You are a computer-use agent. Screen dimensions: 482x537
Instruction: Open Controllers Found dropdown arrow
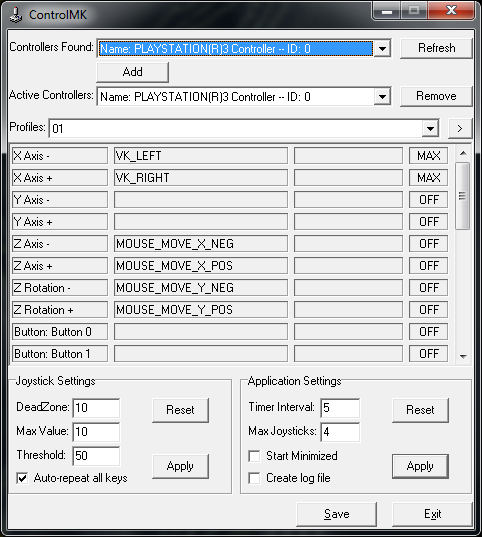click(x=382, y=49)
